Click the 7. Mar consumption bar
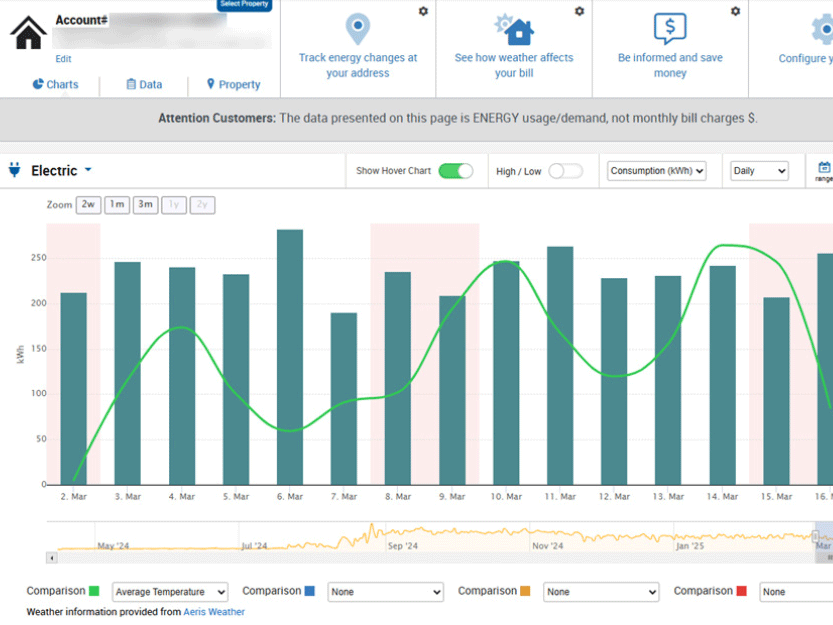Viewport: 833px width, 625px height. (x=344, y=399)
